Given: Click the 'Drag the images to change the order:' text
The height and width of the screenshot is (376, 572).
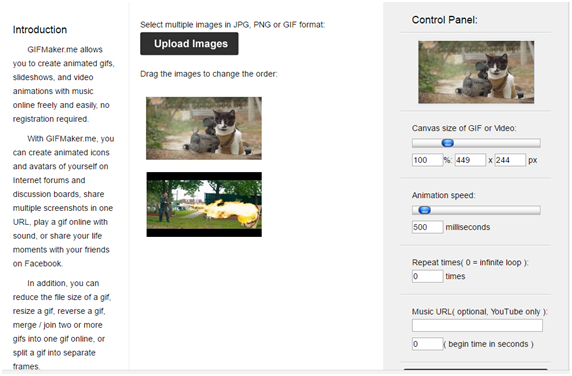Looking at the screenshot, I should (x=209, y=74).
